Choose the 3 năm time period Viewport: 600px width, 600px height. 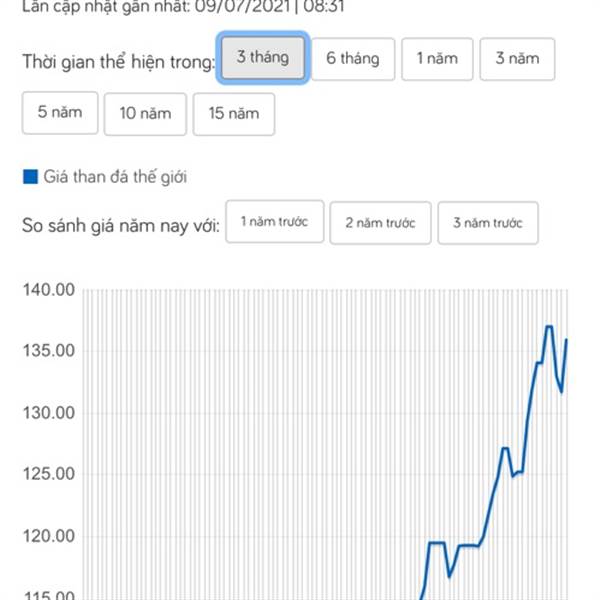pos(517,59)
